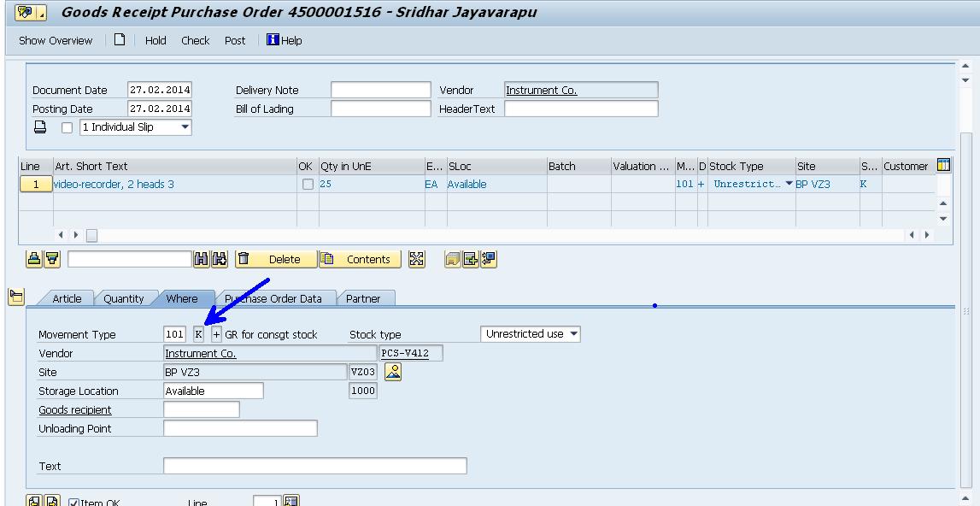Switch to the Article tab
Image resolution: width=980 pixels, height=506 pixels.
point(67,298)
